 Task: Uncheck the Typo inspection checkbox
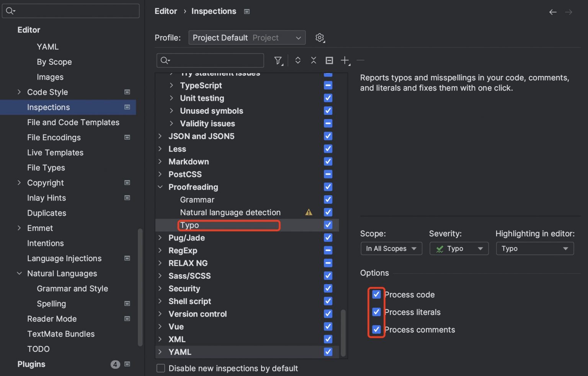[328, 225]
